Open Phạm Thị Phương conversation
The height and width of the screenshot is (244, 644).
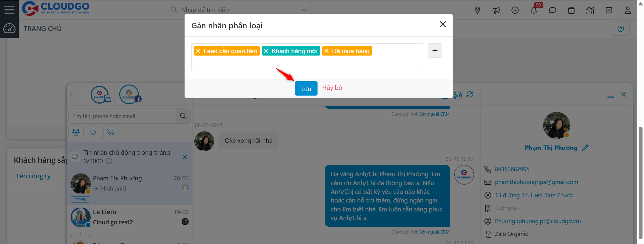click(130, 188)
